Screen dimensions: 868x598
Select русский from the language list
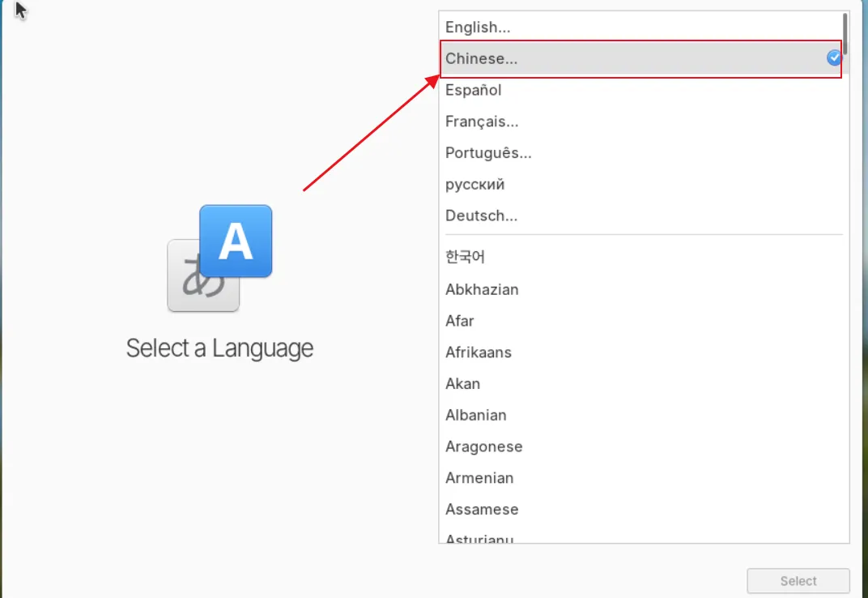475,185
